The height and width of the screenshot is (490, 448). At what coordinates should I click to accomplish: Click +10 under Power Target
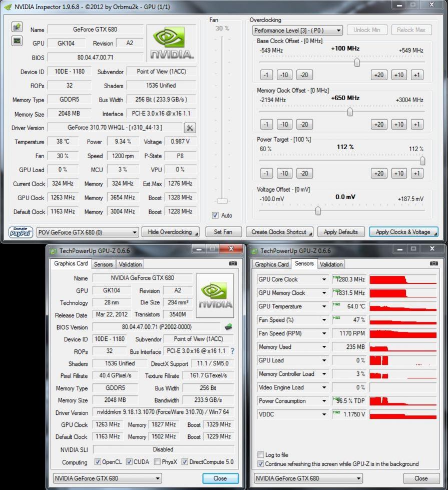click(399, 174)
